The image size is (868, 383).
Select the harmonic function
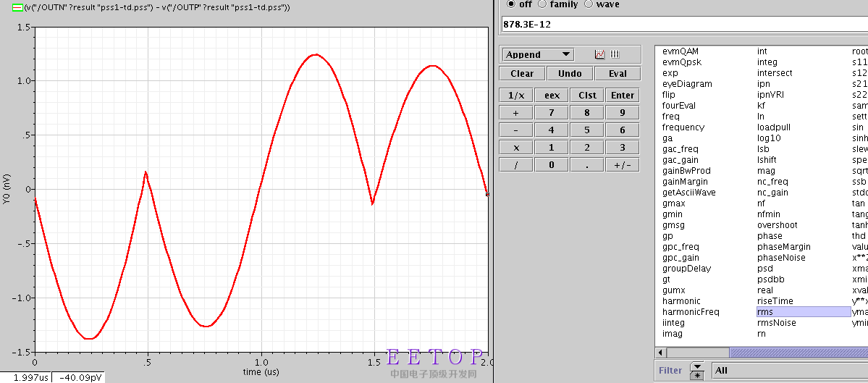coord(681,301)
